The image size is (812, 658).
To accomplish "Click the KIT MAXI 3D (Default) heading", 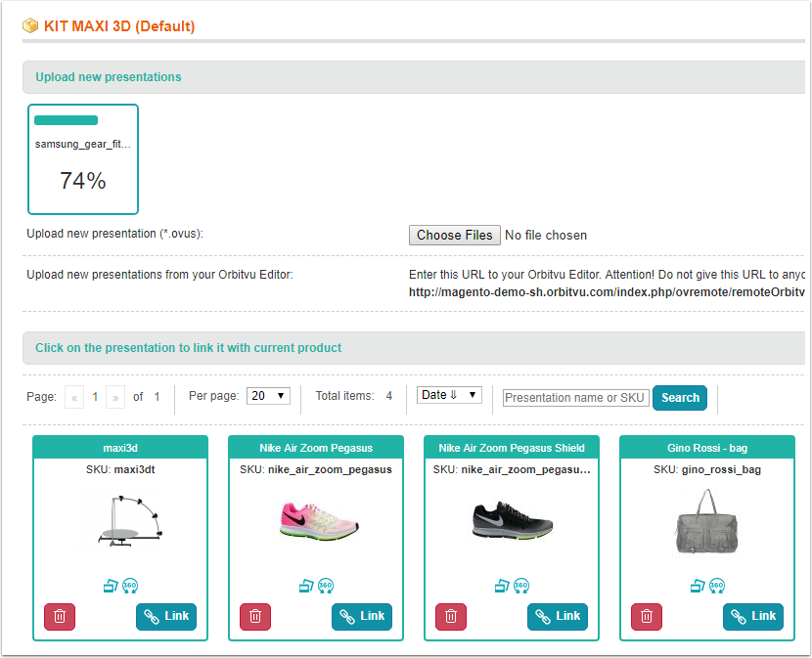I will coord(119,25).
